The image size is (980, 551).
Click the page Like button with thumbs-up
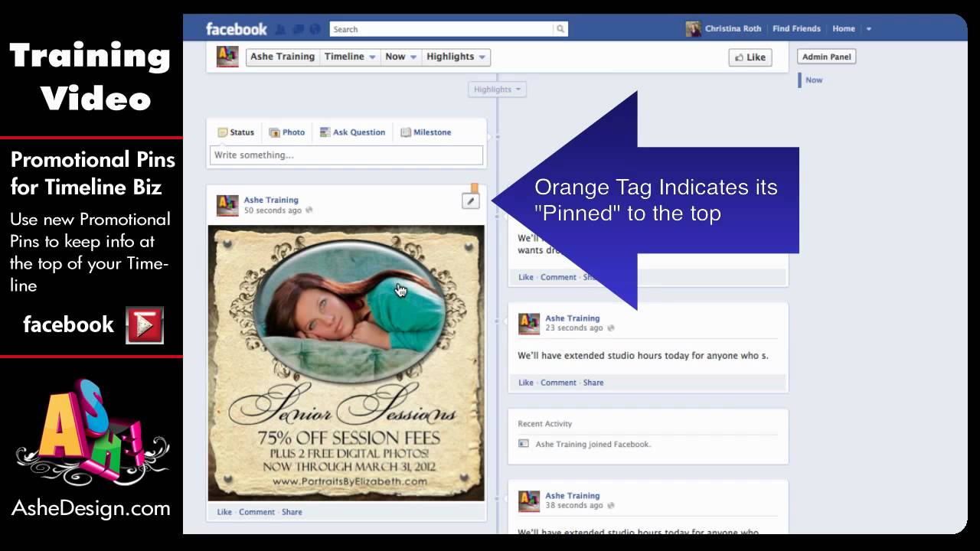(750, 57)
